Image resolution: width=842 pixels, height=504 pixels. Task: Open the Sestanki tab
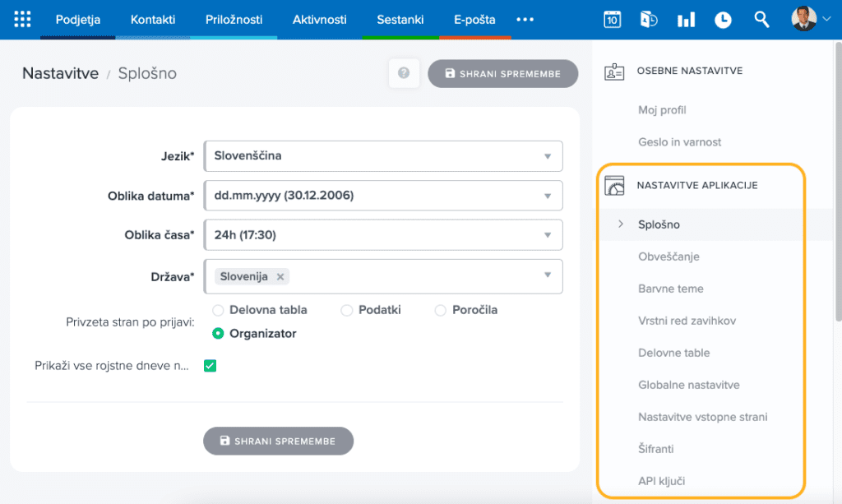(x=400, y=20)
